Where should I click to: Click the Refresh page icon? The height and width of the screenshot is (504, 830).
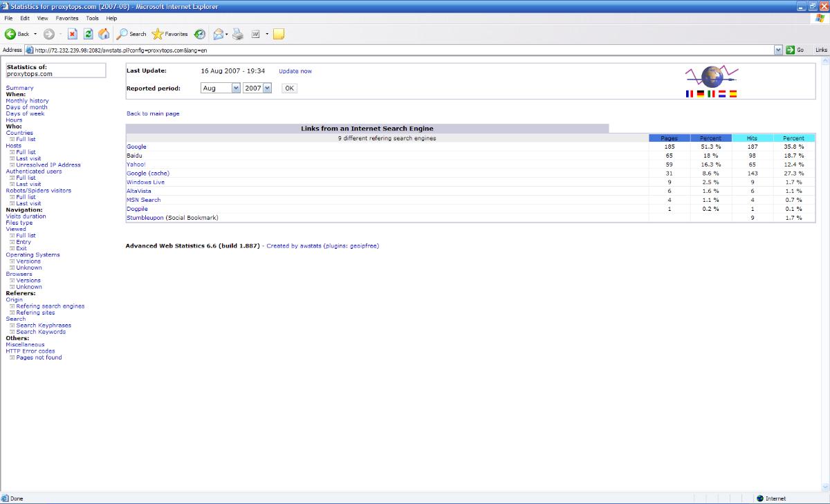point(88,34)
